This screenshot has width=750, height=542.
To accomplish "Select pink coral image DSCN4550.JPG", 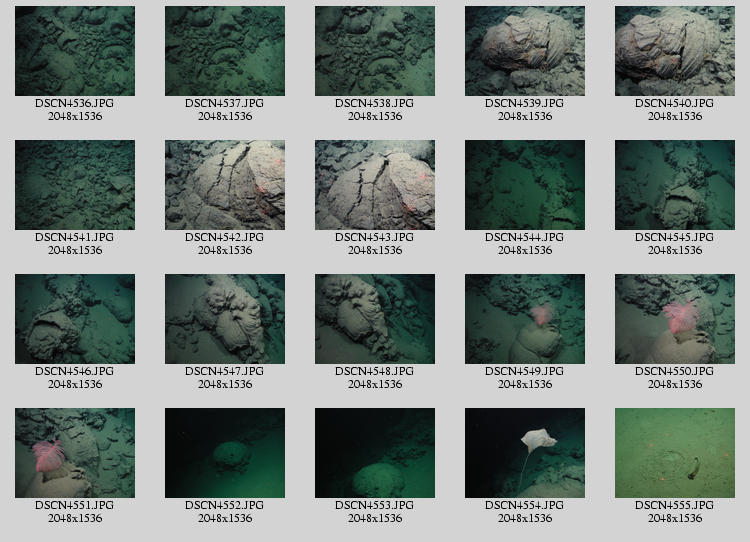I will pos(675,319).
